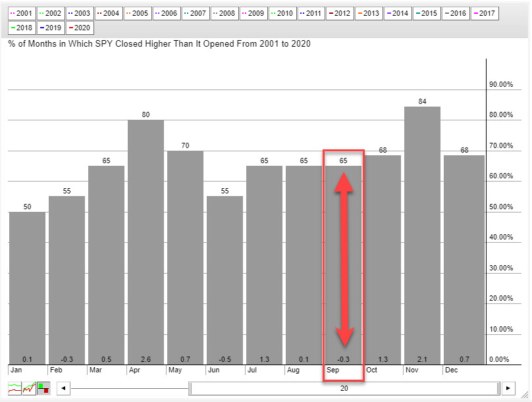Toggle the 2008 year series button
This screenshot has height=402, width=532.
(x=225, y=13)
